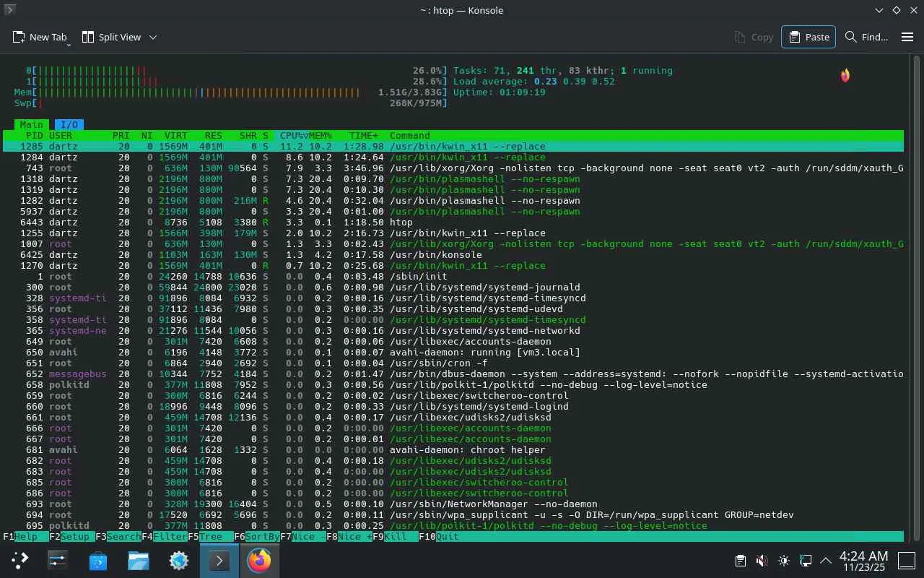Select the avahi-daemon running [vm3.local] row
Viewport: 924px width, 578px height.
[x=453, y=352]
